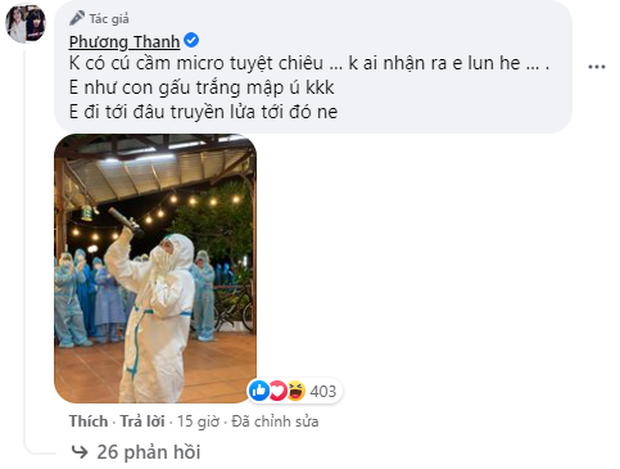
Task: Open the three-dot comment options menu
Action: click(x=597, y=66)
